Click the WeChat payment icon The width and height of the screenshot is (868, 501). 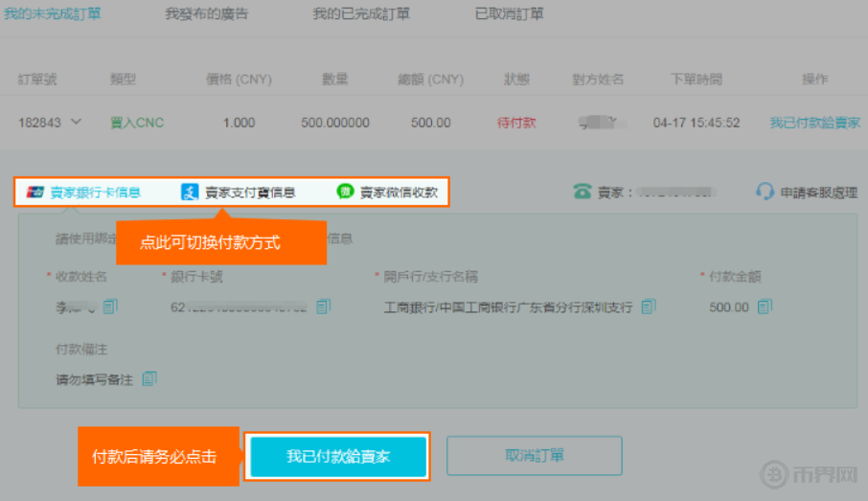coord(345,192)
